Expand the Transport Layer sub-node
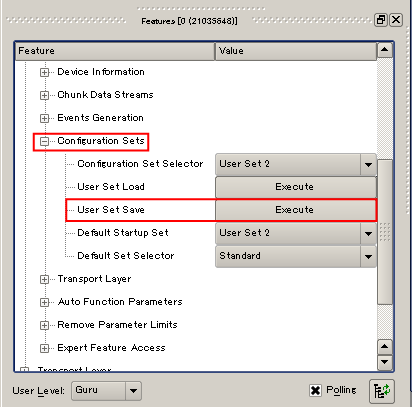This screenshot has width=412, height=407. click(x=44, y=279)
